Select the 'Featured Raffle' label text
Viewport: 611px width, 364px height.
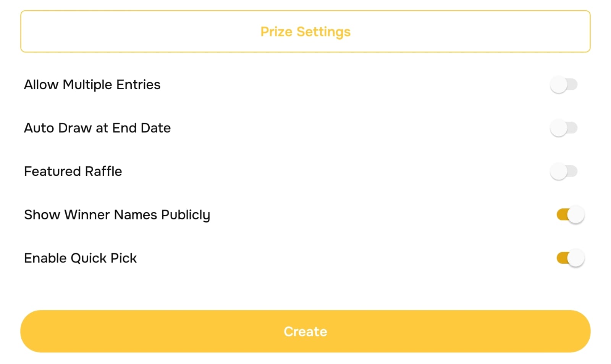(x=73, y=171)
